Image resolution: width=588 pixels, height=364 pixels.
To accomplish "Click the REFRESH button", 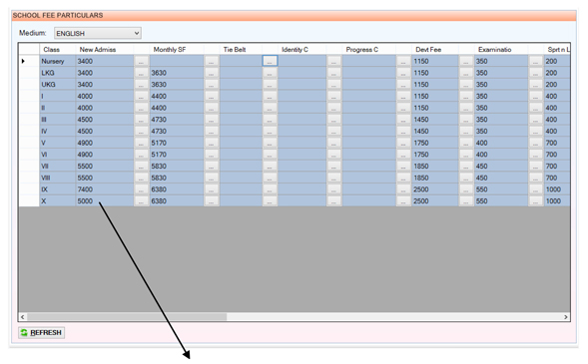I will [x=42, y=332].
